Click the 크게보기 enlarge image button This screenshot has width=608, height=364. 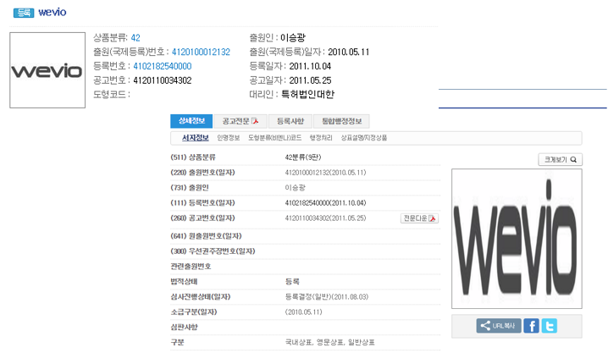[561, 159]
